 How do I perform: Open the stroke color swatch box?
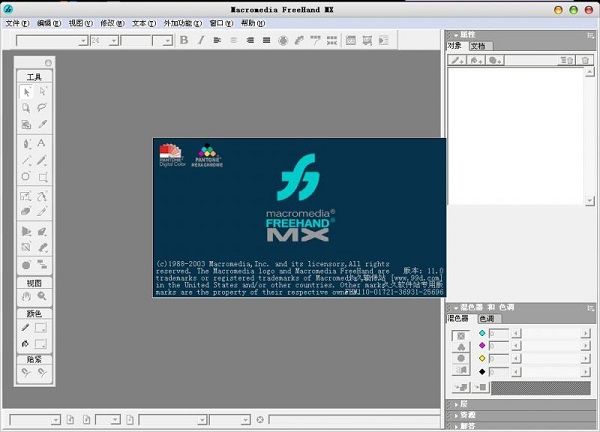tap(41, 328)
